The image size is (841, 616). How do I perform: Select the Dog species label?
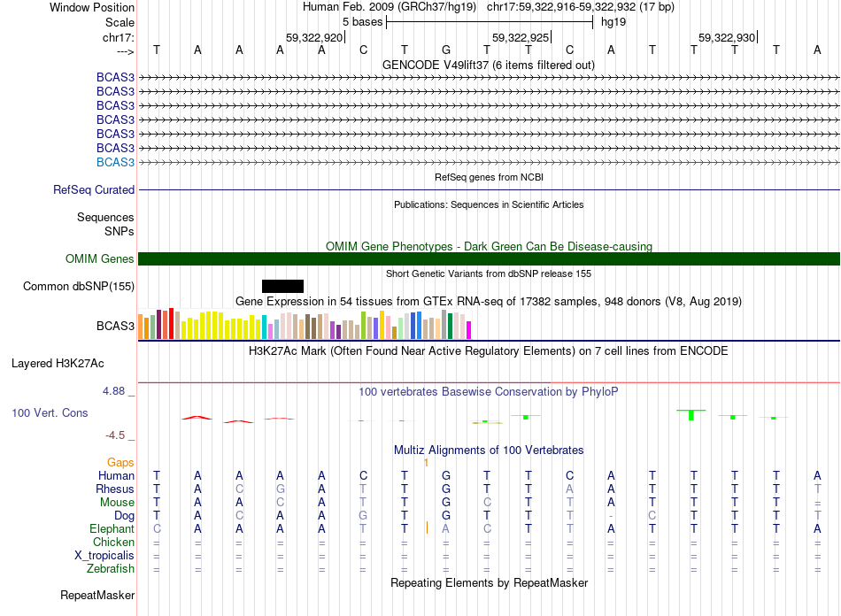coord(125,516)
